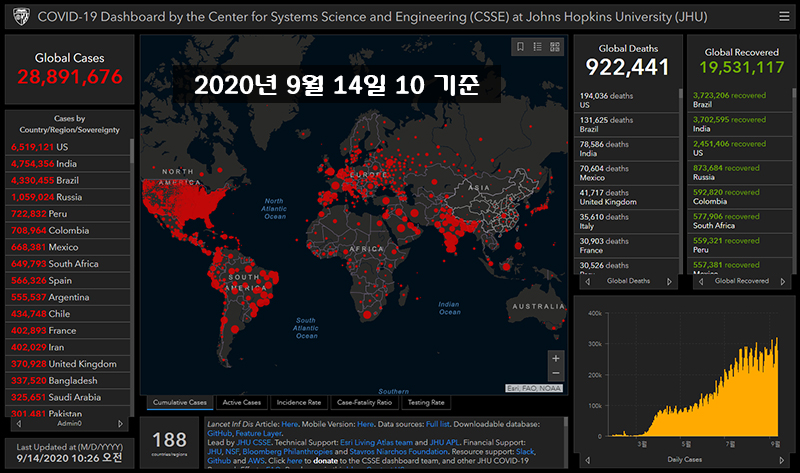Open the Lancet article 'Here' link
This screenshot has height=473, width=800.
click(x=289, y=424)
